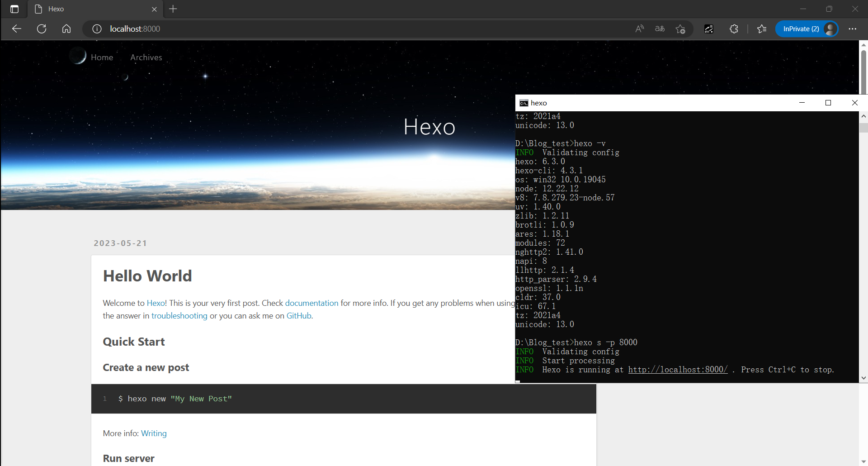
Task: Open a new browser tab
Action: (x=173, y=9)
